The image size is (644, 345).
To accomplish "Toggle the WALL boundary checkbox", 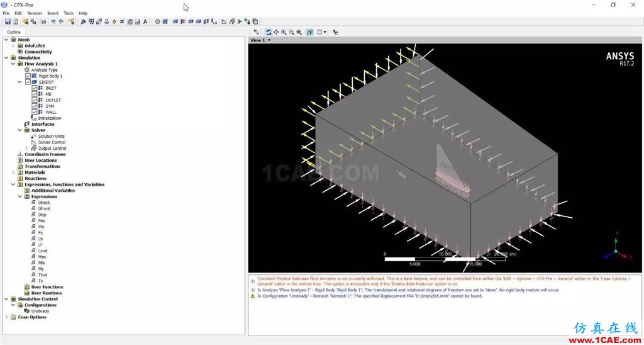I will pos(35,112).
